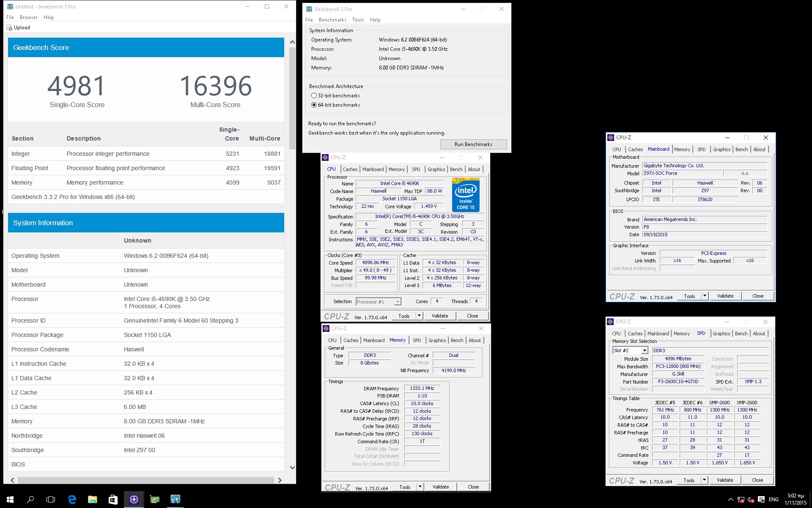
Task: Open File Explorer from taskbar
Action: tap(92, 500)
